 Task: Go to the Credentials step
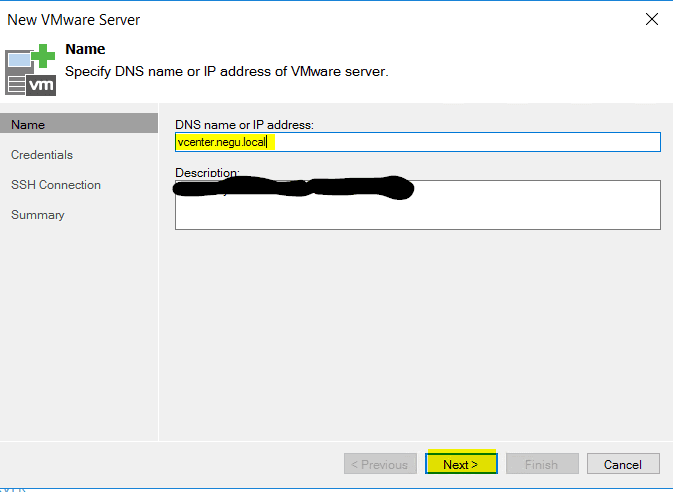tap(42, 155)
